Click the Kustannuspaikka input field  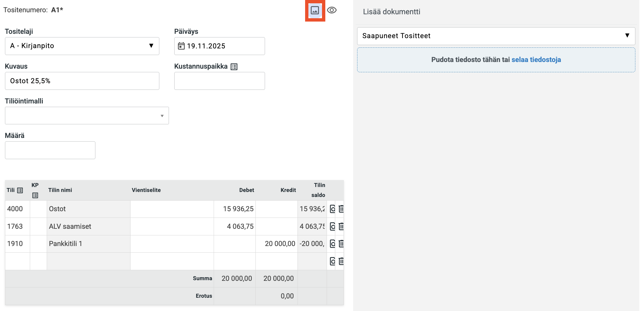[x=219, y=81]
